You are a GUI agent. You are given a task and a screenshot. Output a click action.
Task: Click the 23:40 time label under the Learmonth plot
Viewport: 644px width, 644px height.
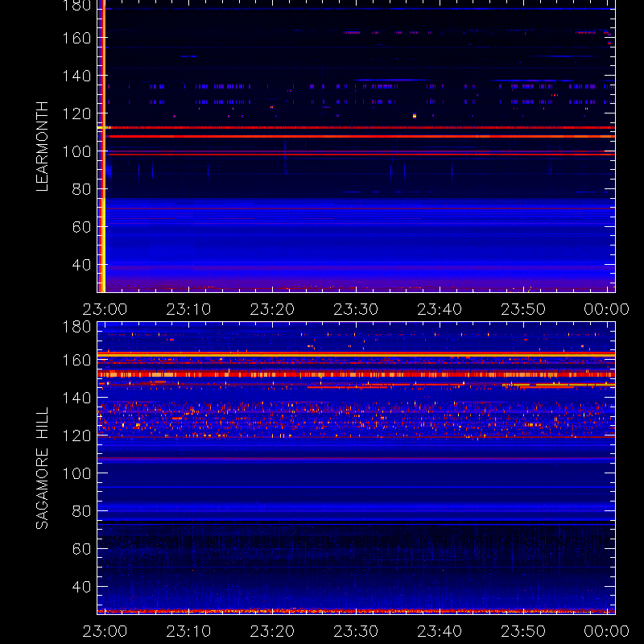[440, 309]
